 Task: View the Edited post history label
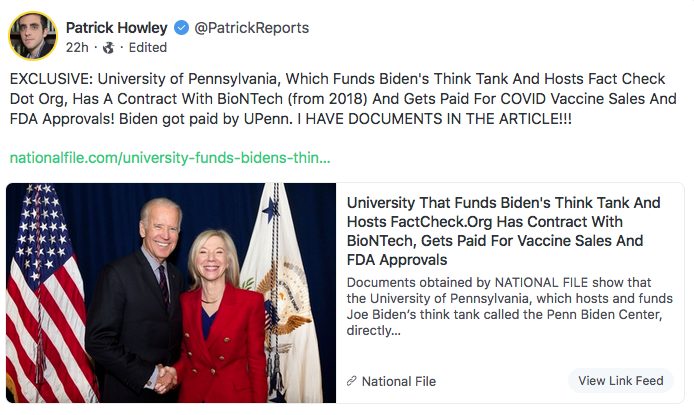(x=146, y=47)
